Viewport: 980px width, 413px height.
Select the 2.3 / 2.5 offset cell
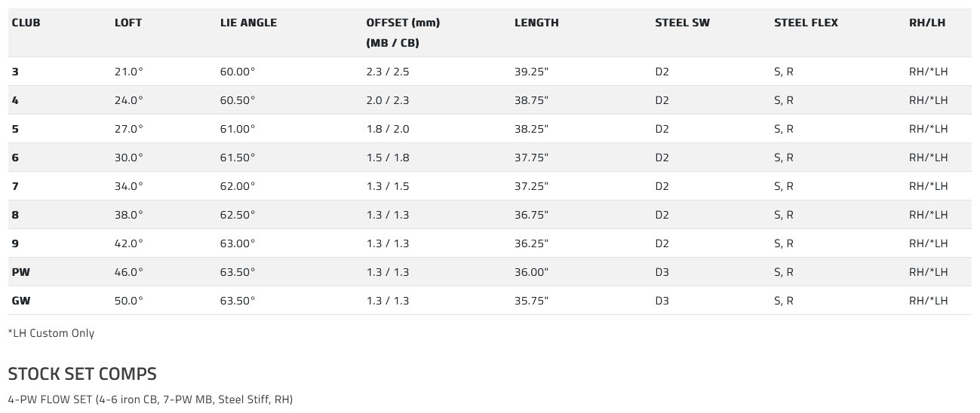[x=387, y=72]
